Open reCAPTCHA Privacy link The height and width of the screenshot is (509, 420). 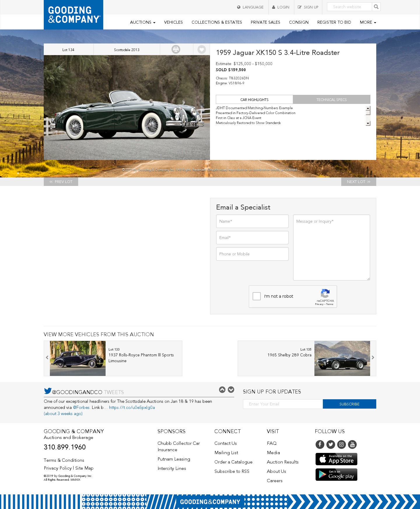point(319,304)
